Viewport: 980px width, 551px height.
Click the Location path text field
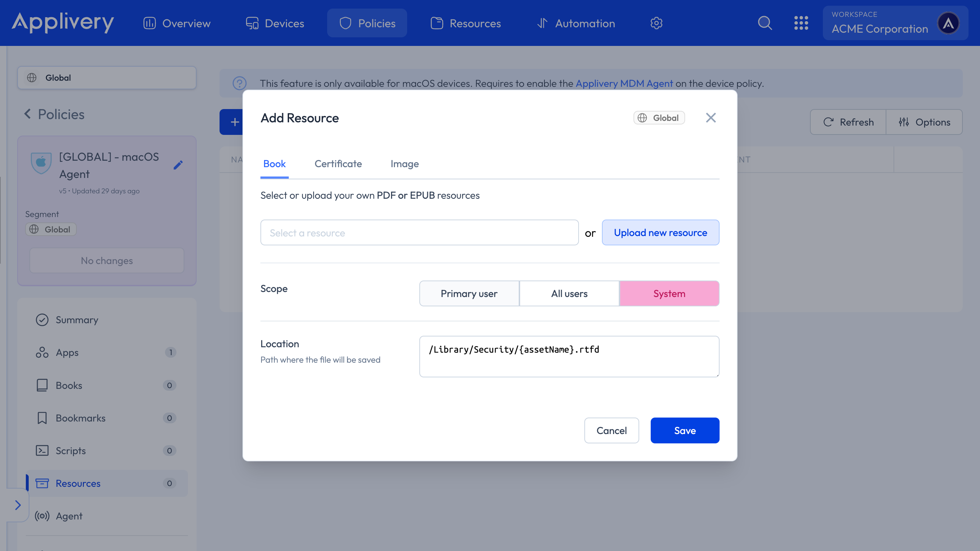pos(569,356)
